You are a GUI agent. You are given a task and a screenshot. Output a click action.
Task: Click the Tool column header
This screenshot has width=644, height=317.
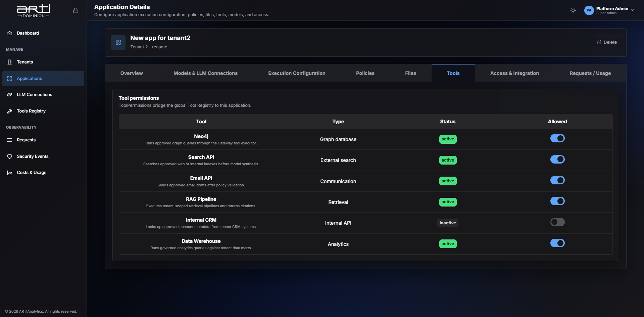(x=201, y=122)
